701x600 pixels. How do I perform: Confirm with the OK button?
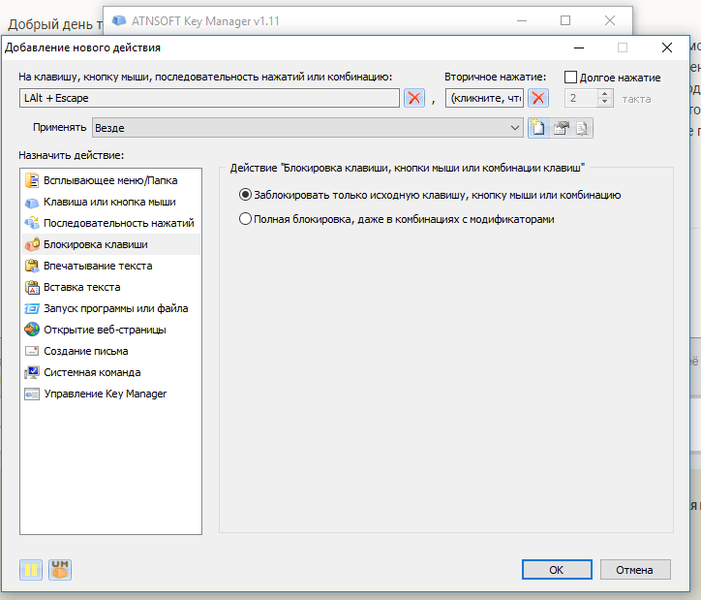coord(557,570)
